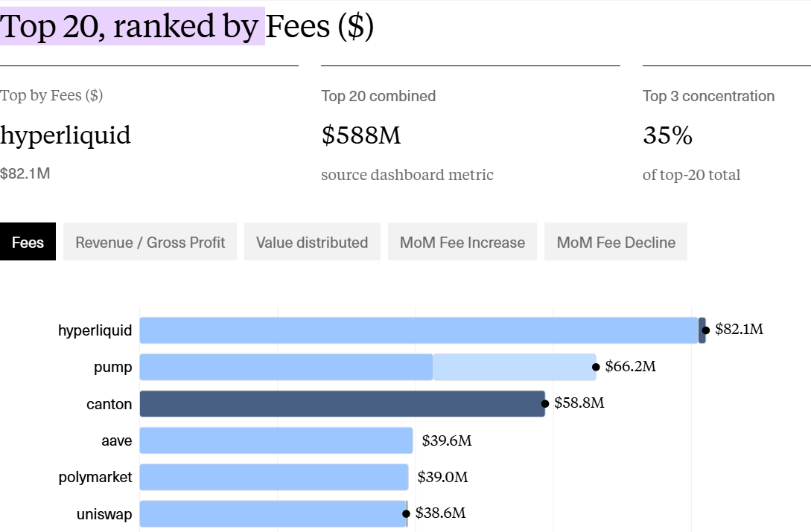This screenshot has height=532, width=811.
Task: Click the black dot marker on canton bar
Action: 544,404
